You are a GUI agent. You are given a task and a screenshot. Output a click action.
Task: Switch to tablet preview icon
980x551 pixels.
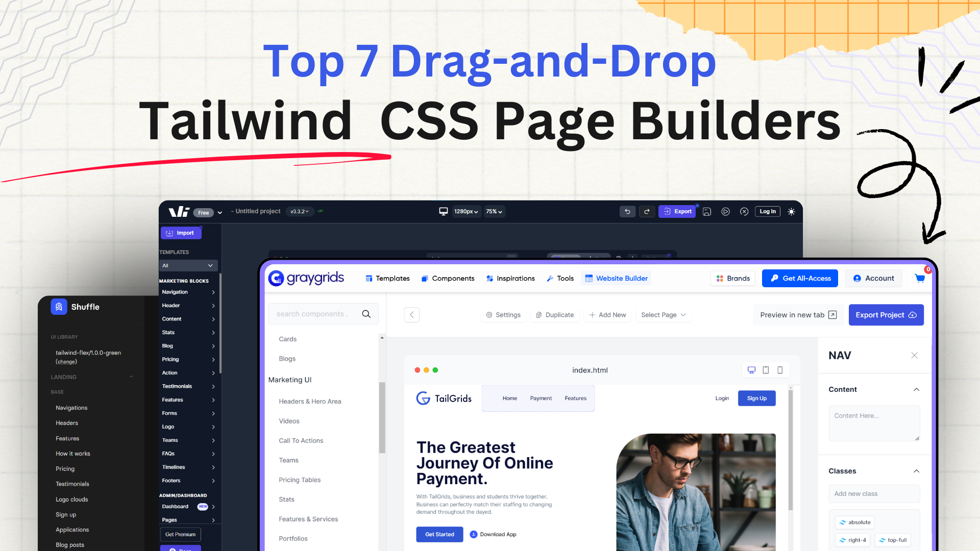tap(766, 370)
